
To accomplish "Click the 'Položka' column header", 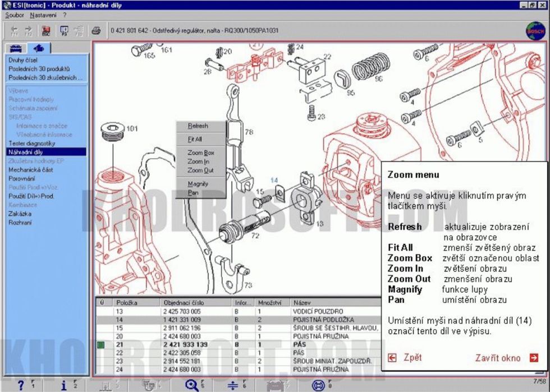I will [137, 302].
